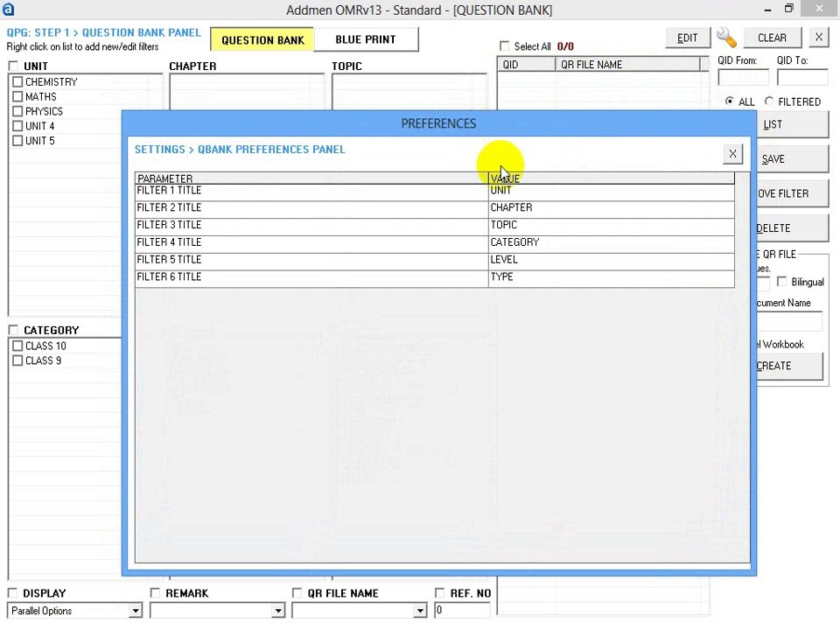This screenshot has width=840, height=630.
Task: Switch to the QUESTION BANK tab
Action: 262,40
